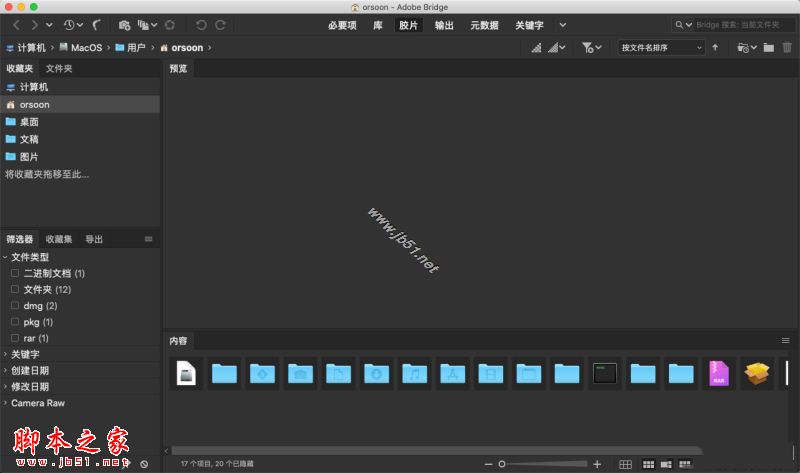Select the terminal executable thumbnail
The image size is (800, 473).
605,374
